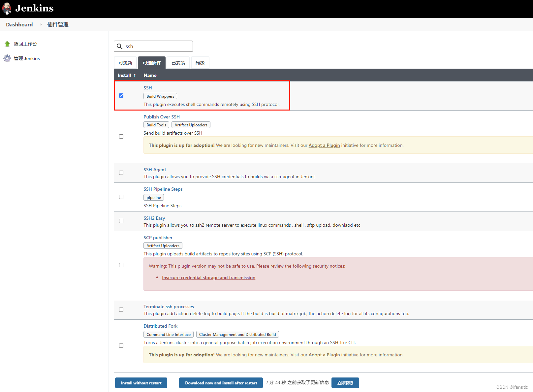Open the 已安装 tab

click(x=178, y=63)
